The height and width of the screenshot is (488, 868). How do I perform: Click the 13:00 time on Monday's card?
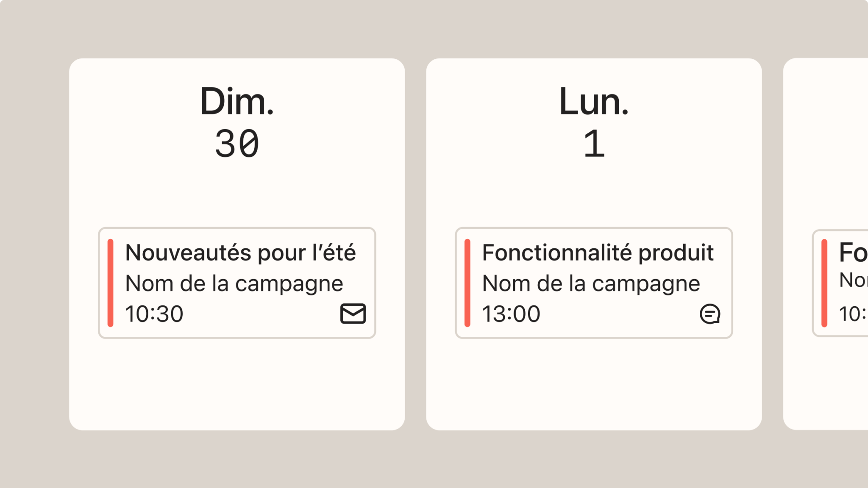coord(511,314)
